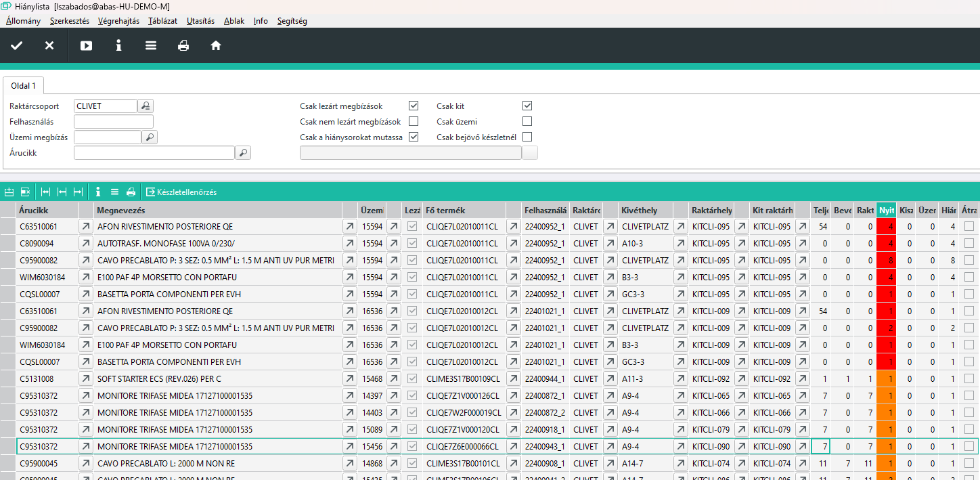Delete table row icon in table toolbar

click(x=25, y=192)
